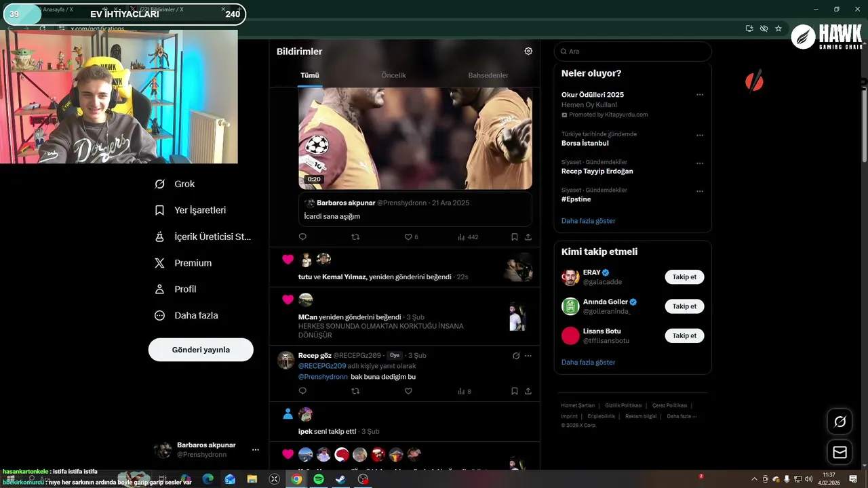Reply to Recep göz's post
Viewport: 868px width, 488px height.
click(x=302, y=391)
